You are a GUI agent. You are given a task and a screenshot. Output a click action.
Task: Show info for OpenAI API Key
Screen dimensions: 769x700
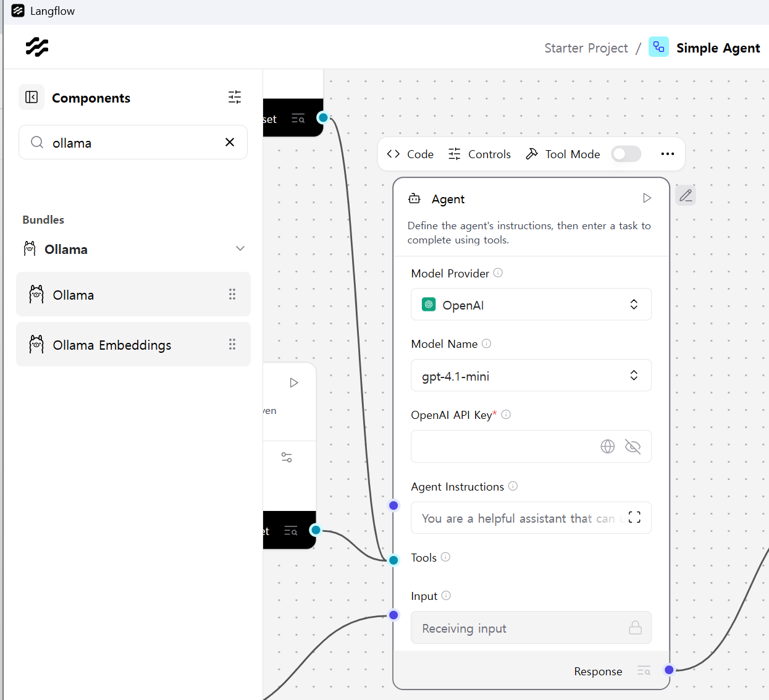(506, 415)
